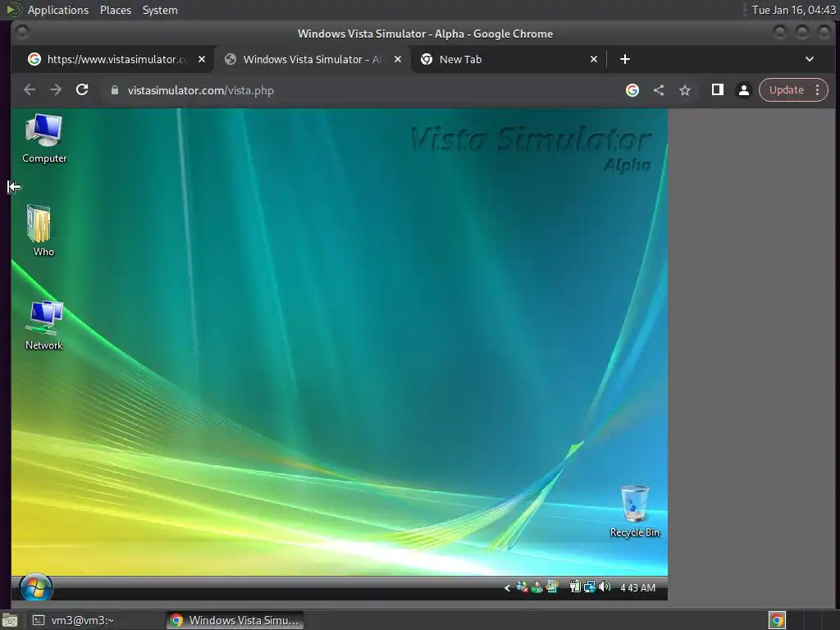Image resolution: width=840 pixels, height=630 pixels.
Task: Close the New Tab tab
Action: [594, 59]
